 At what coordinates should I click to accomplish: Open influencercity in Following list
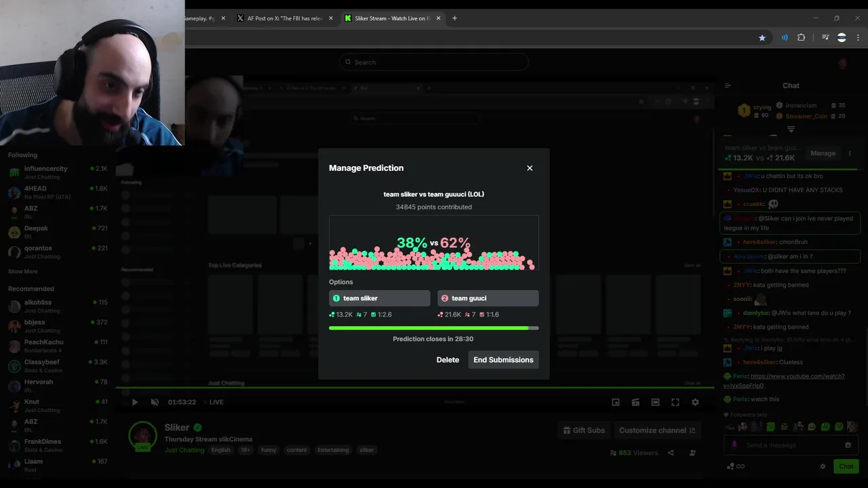click(x=58, y=172)
